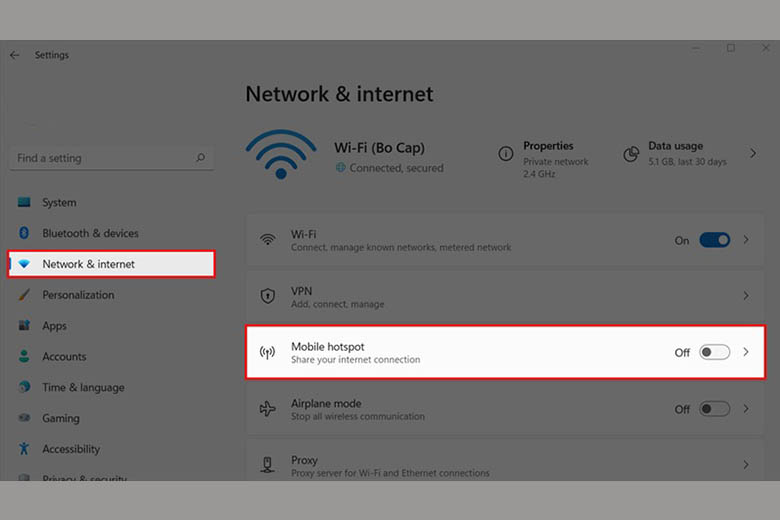The image size is (780, 520).
Task: Click the Bluetooth & devices icon
Action: (x=23, y=233)
